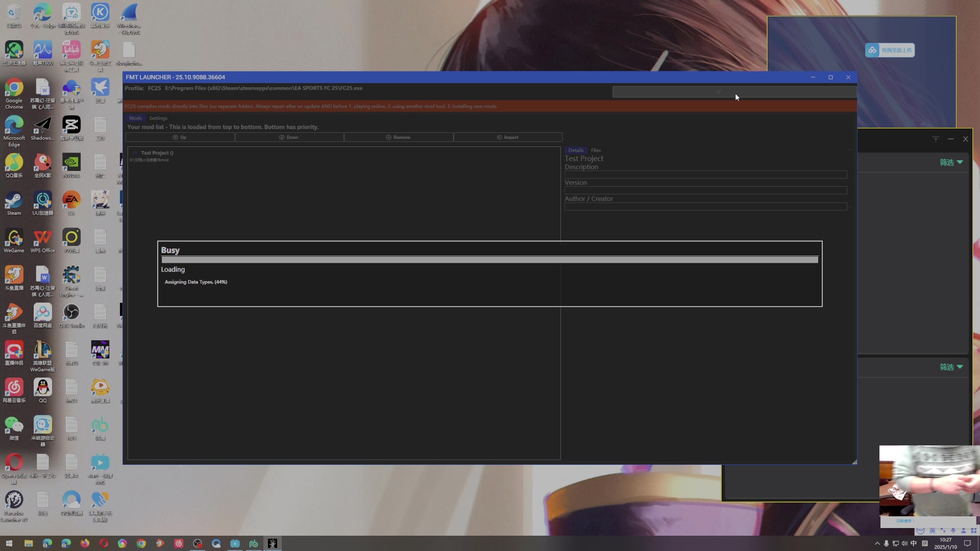Select the Test Project mod entry
This screenshot has height=551, width=980.
point(343,156)
